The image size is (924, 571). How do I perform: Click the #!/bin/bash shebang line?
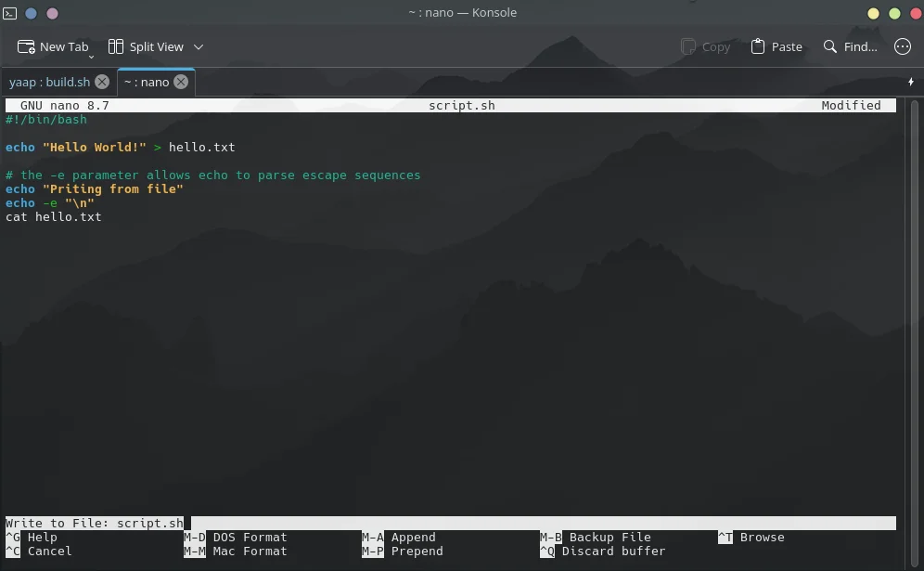coord(46,120)
